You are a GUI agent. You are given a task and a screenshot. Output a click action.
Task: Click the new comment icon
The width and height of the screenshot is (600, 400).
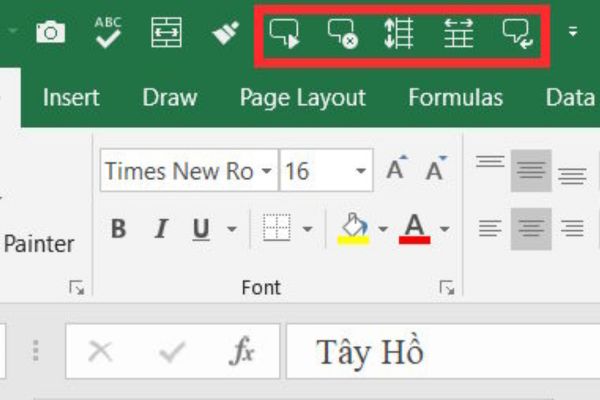coord(284,35)
